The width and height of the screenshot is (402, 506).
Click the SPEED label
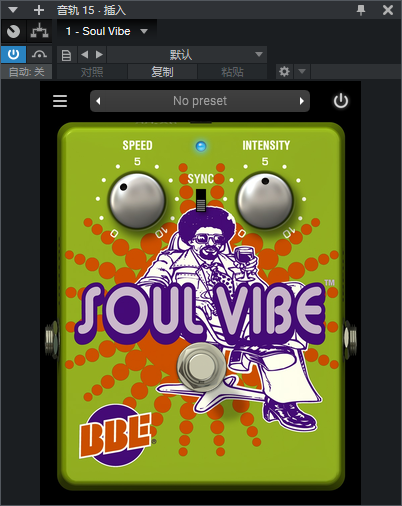tap(137, 145)
